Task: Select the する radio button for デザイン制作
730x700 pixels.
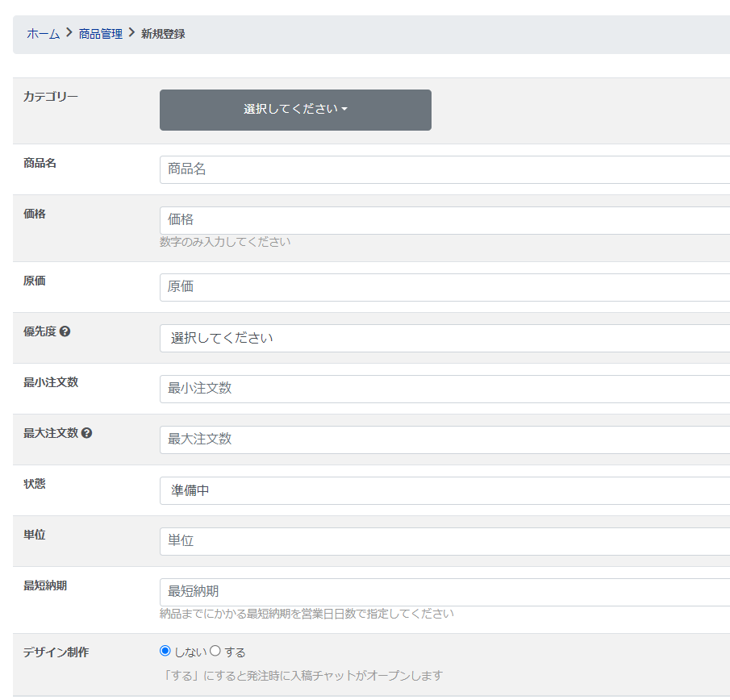Action: coord(215,651)
